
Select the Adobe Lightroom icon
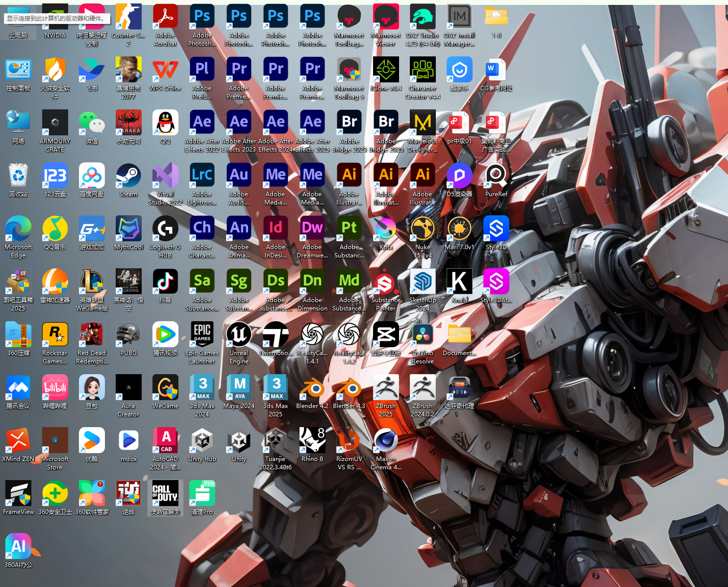202,184
